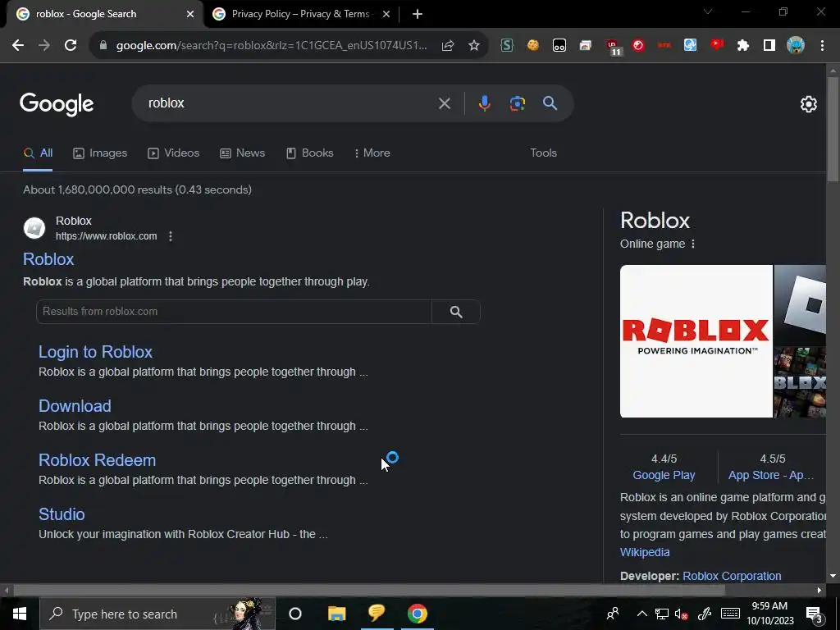
Task: Switch to the Books tab
Action: point(309,153)
